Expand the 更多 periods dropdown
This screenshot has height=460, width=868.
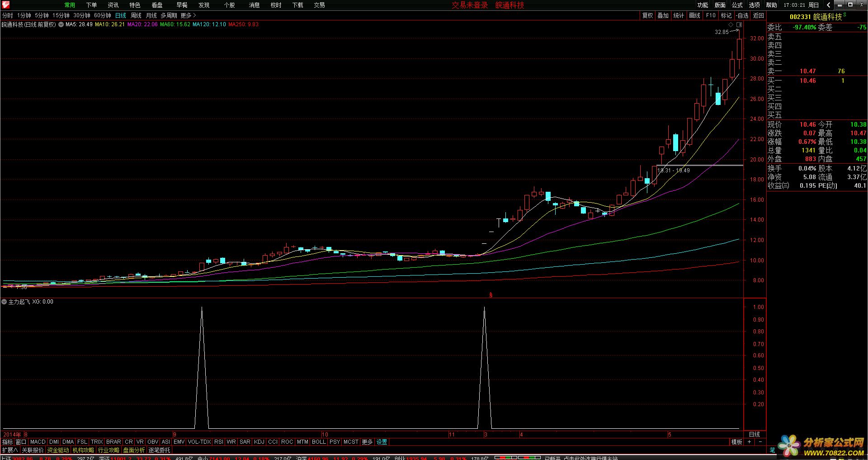point(188,15)
